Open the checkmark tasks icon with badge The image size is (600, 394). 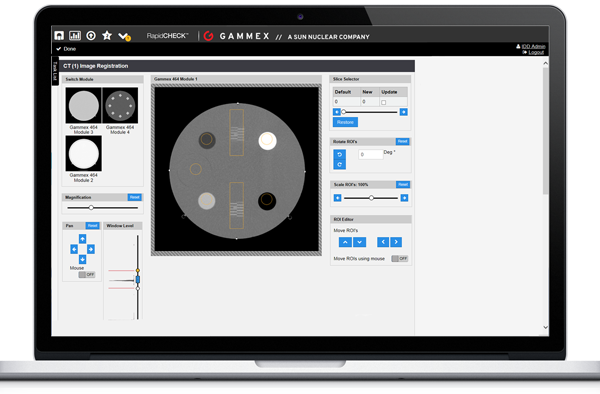[124, 36]
